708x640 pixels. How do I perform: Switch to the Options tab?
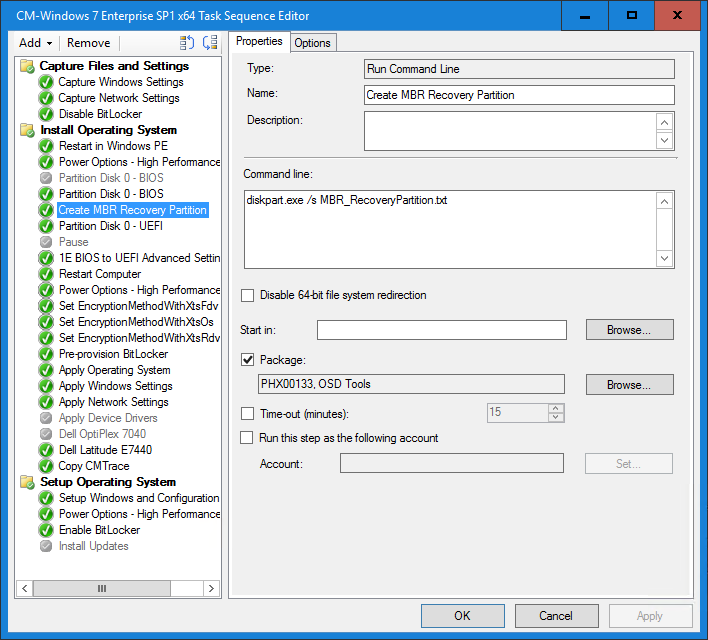(x=312, y=43)
